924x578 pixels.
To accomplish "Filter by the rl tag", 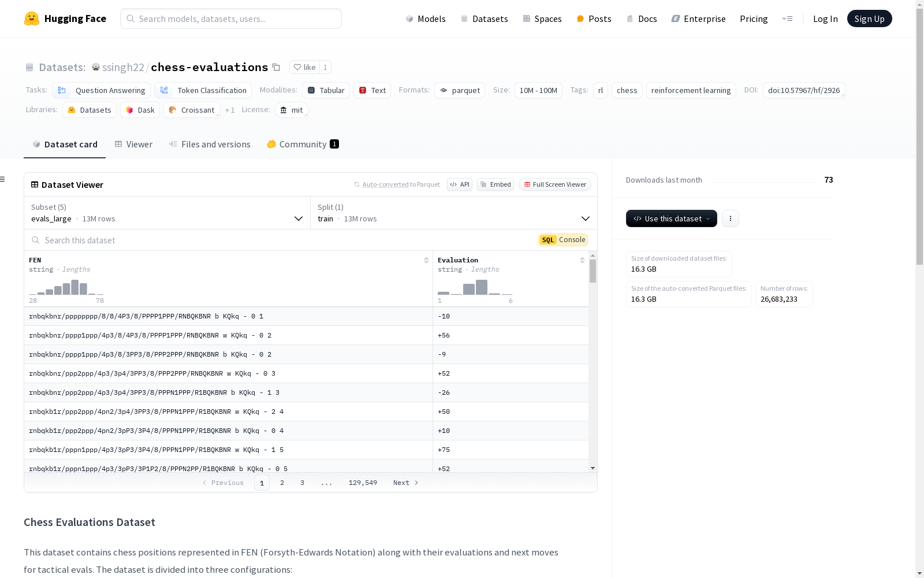I will tap(601, 90).
